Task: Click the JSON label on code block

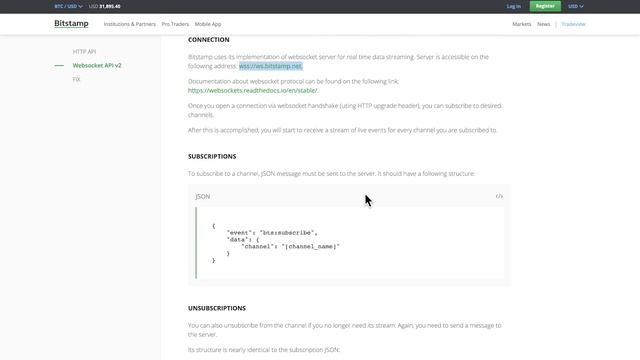Action: click(x=202, y=196)
